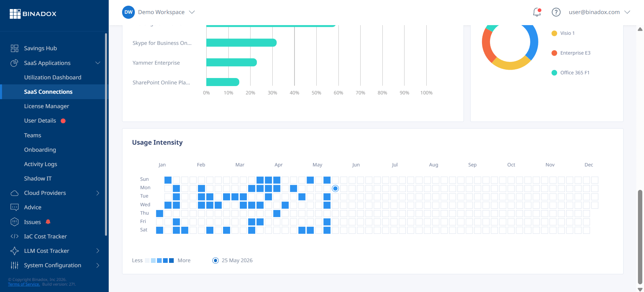The height and width of the screenshot is (292, 644).
Task: Click the System Configuration sliders icon
Action: click(x=14, y=265)
